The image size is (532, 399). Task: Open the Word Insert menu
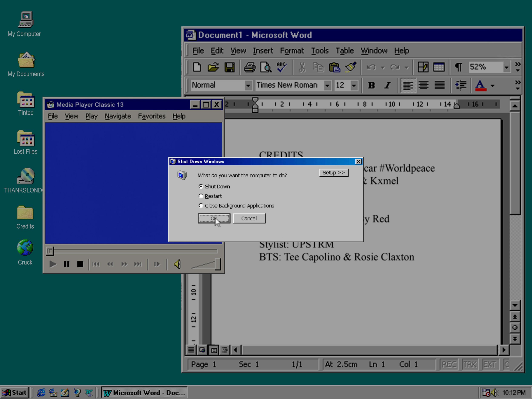click(x=263, y=51)
